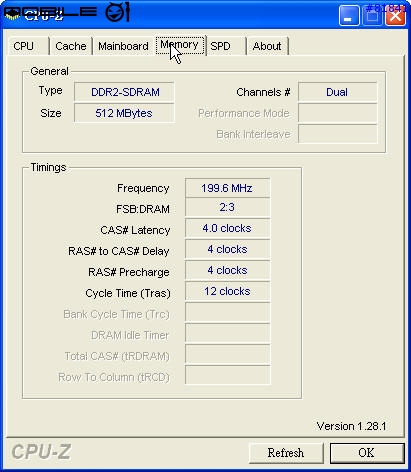The height and width of the screenshot is (472, 411).
Task: Click the greyed DRAM Idle Timer label
Action: coord(130,335)
